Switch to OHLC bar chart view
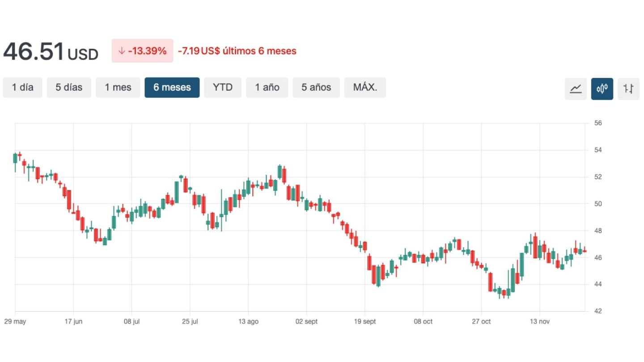Image resolution: width=644 pixels, height=362 pixels. pos(628,88)
